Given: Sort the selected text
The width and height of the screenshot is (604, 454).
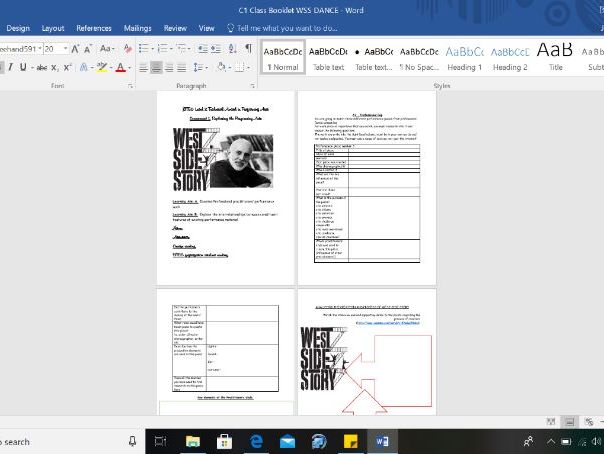Looking at the screenshot, I should click(232, 49).
